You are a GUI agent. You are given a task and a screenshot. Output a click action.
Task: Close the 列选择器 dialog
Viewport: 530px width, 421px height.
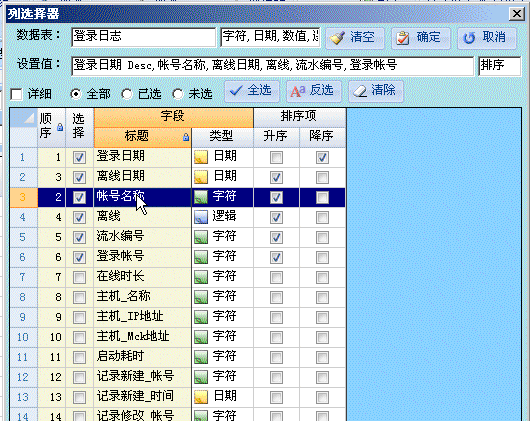[x=517, y=14]
